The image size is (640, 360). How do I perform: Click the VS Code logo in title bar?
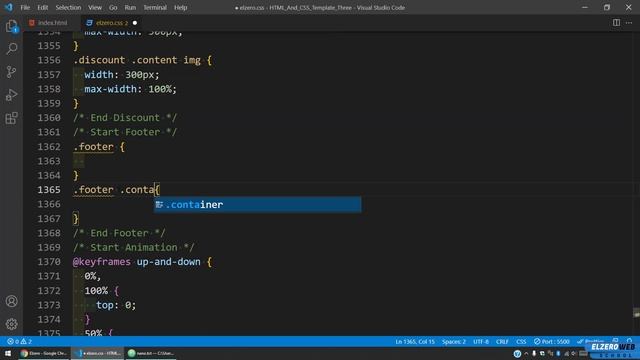(x=9, y=7)
